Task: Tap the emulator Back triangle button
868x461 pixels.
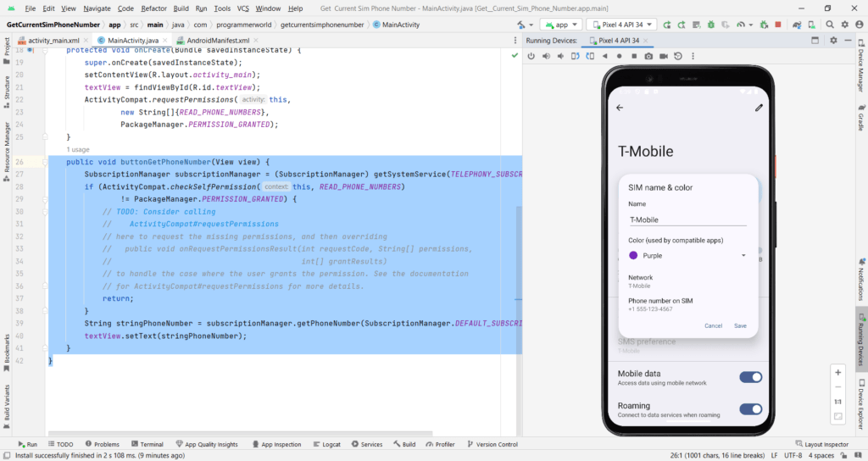Action: [604, 56]
